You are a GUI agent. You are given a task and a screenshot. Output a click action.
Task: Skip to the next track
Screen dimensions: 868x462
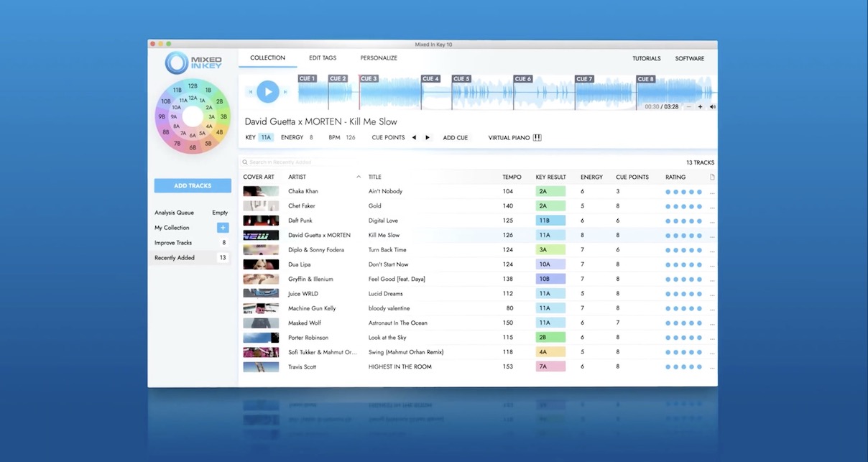[x=285, y=92]
